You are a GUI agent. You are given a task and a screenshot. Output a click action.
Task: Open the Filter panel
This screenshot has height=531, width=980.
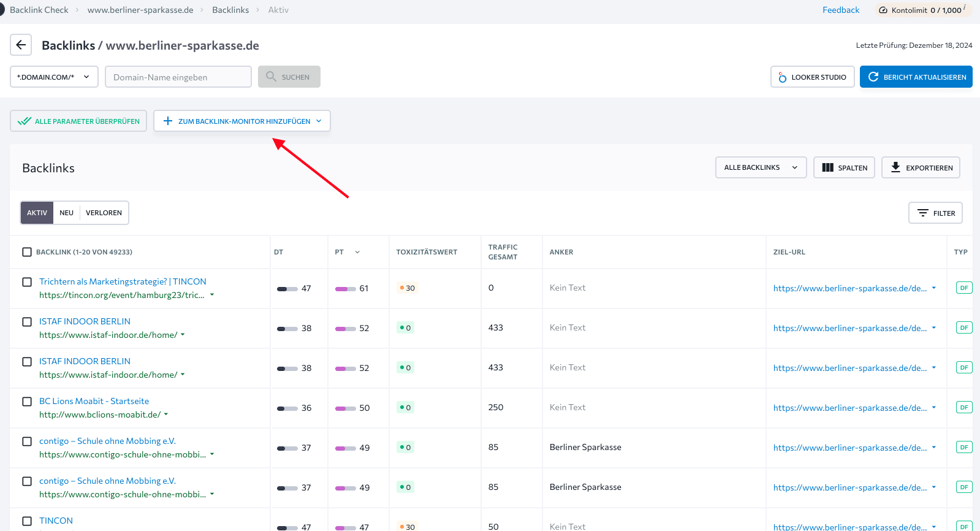coord(935,213)
